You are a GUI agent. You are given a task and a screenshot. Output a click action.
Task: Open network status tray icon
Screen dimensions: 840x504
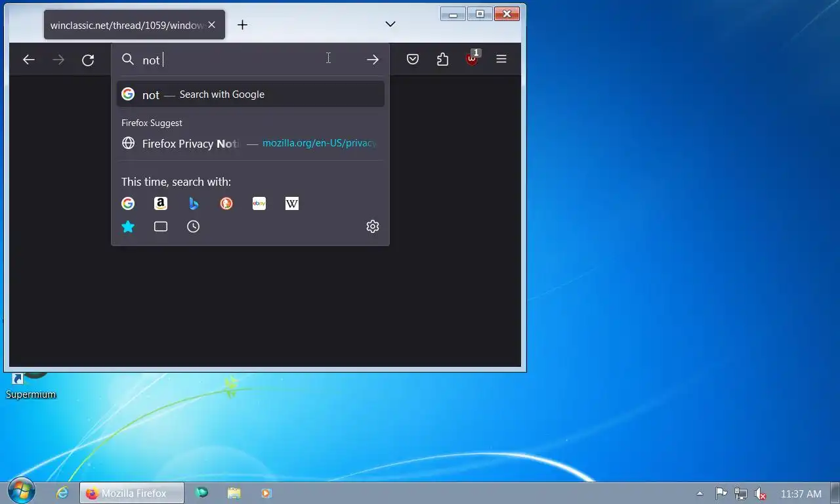[x=741, y=493]
